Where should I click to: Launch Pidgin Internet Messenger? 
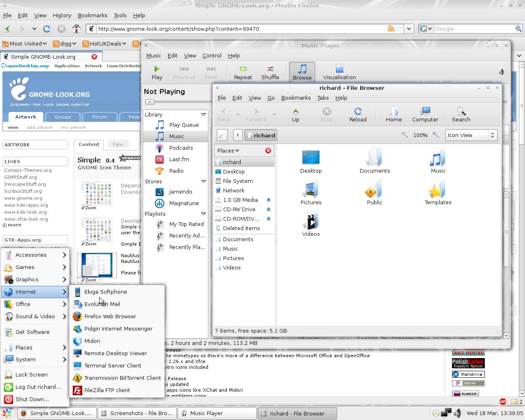(118, 329)
